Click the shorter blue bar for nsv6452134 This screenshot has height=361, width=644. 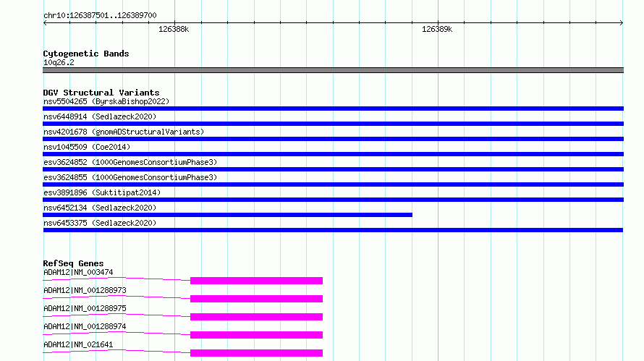(x=227, y=215)
